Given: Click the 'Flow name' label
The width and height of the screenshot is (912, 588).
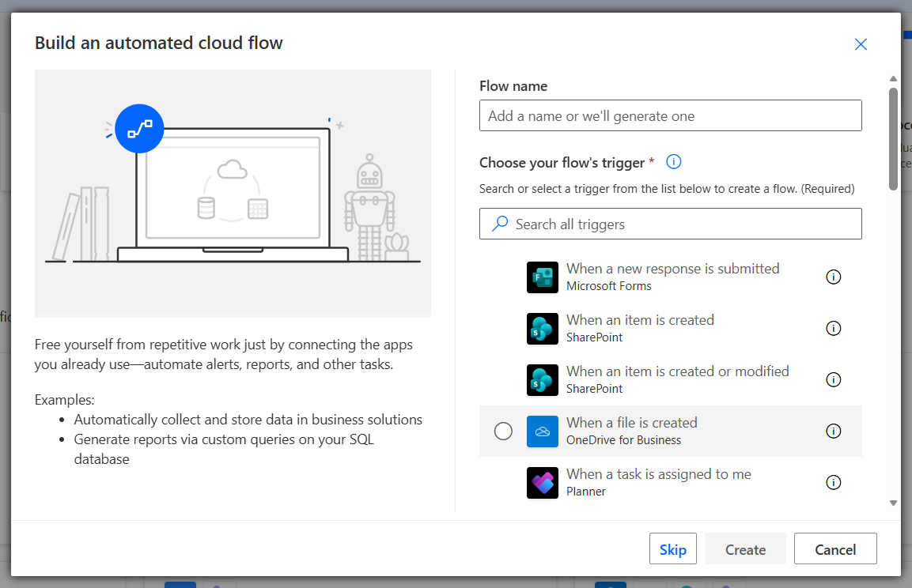Looking at the screenshot, I should [x=513, y=86].
